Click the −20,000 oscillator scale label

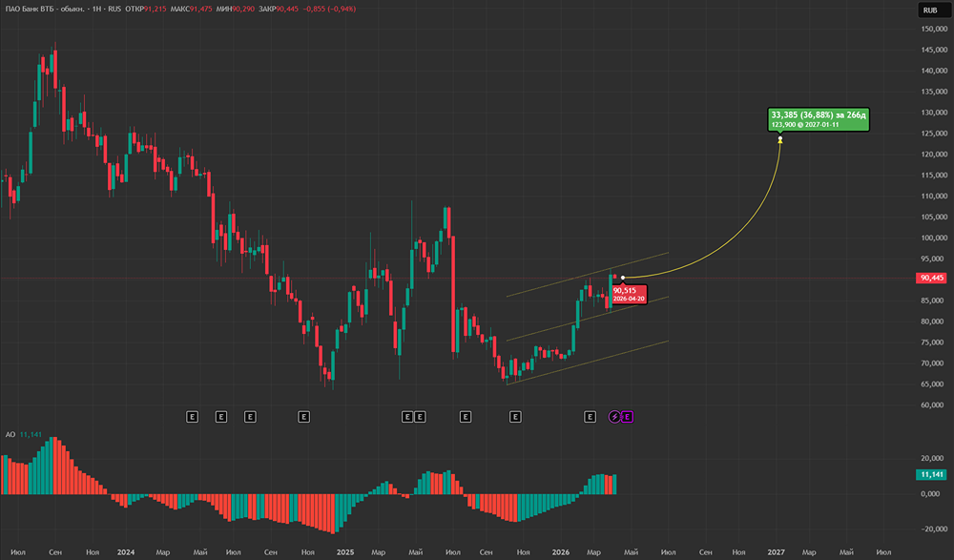coord(932,529)
